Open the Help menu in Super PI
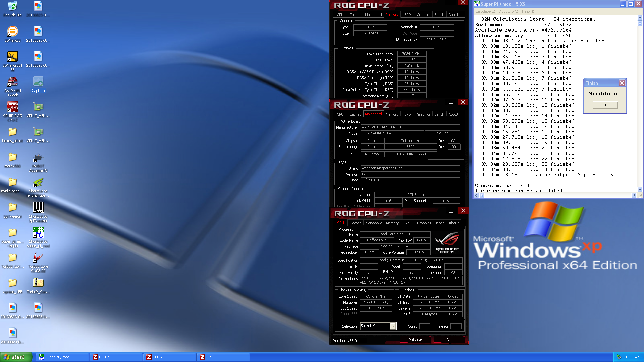 coord(528,11)
